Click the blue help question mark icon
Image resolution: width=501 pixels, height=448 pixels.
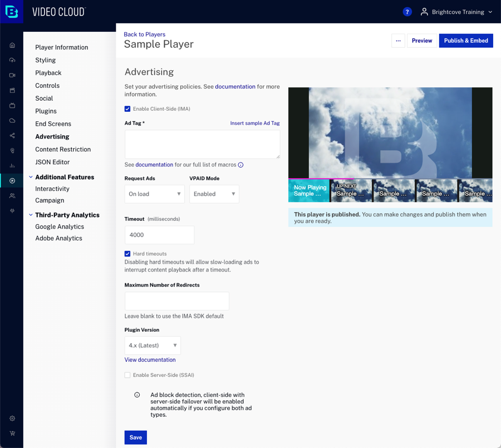click(x=407, y=12)
